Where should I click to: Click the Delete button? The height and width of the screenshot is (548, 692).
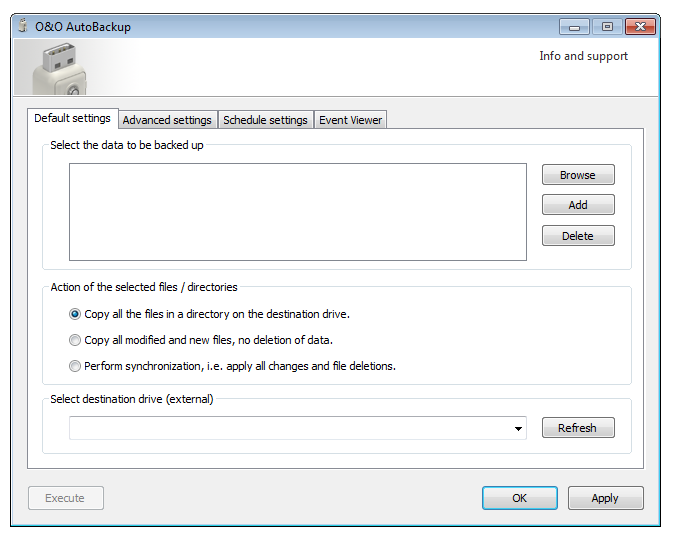[x=578, y=236]
